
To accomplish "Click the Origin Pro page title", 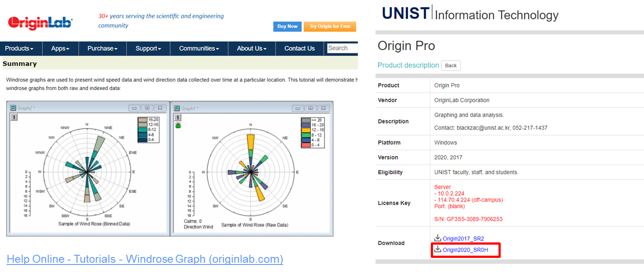I will (x=406, y=46).
